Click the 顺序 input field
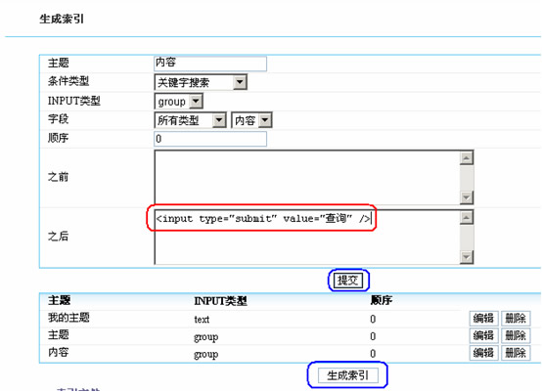 [x=210, y=139]
